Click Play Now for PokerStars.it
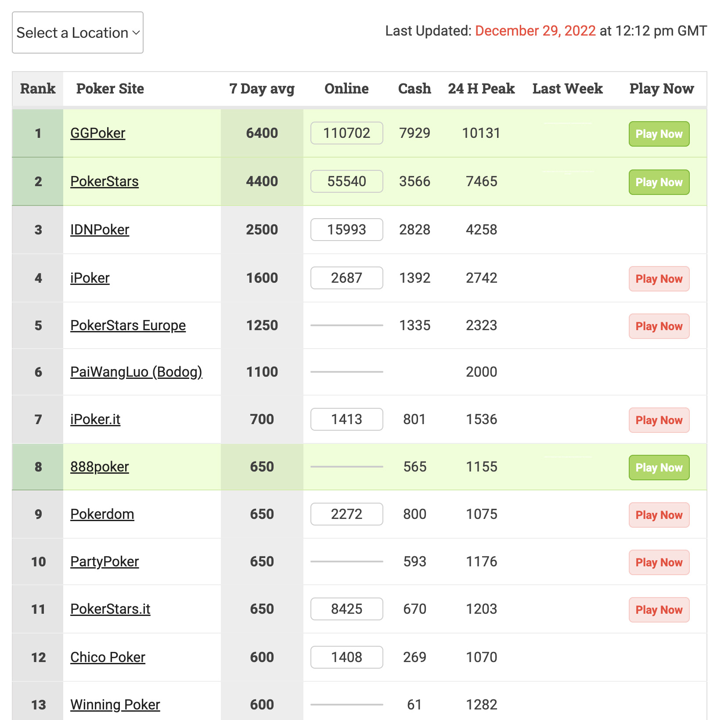Viewport: 728px width, 720px height. coord(659,610)
